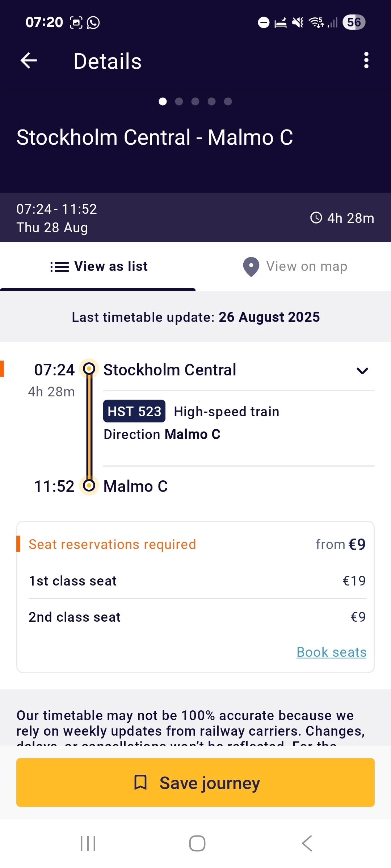Open Android recent apps button

88,843
